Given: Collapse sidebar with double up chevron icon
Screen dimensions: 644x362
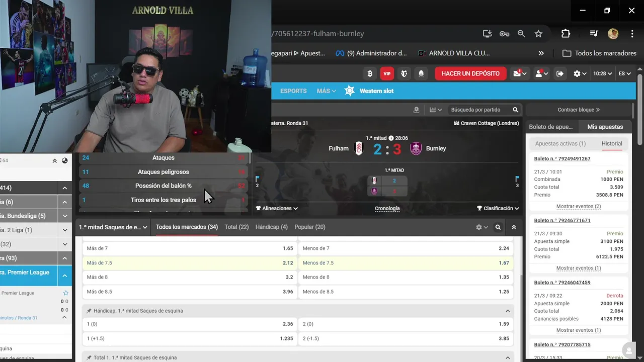Looking at the screenshot, I should [54, 161].
